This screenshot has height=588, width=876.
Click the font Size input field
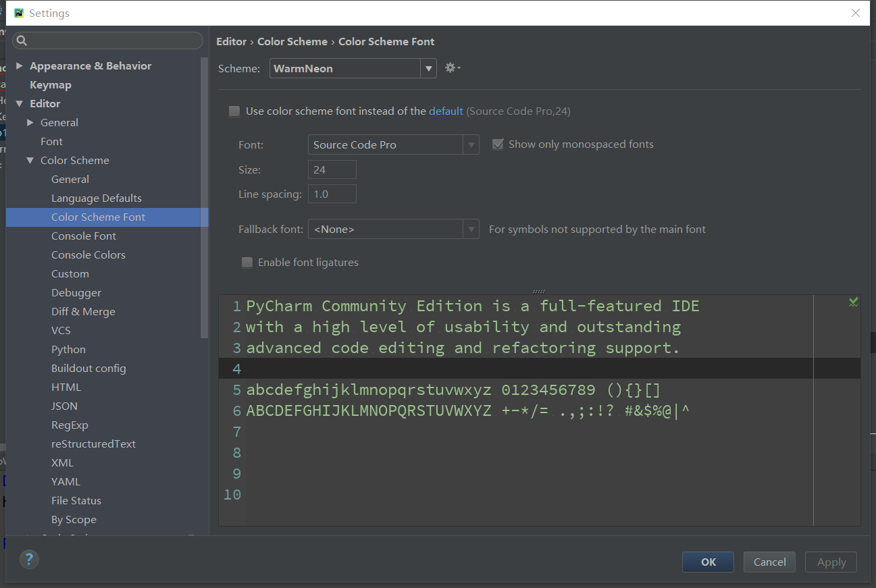tap(332, 170)
